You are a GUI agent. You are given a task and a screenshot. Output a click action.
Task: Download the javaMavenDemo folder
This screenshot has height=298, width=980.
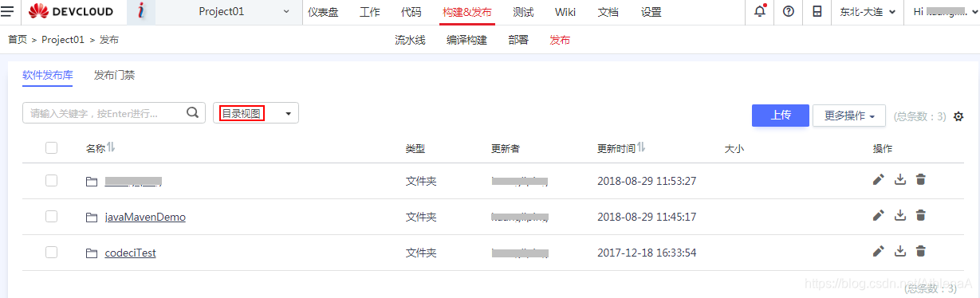900,215
